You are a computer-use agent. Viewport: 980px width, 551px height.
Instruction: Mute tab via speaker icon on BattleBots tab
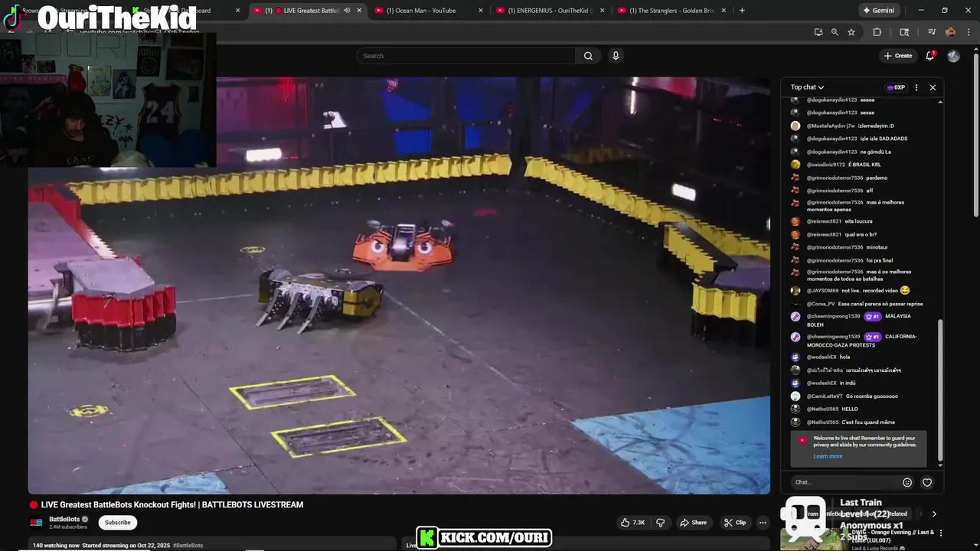(347, 11)
